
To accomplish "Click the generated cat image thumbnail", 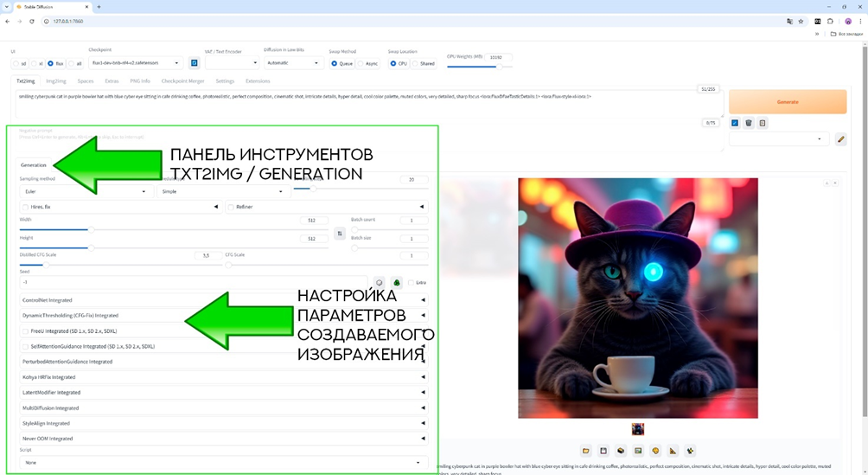I will [637, 429].
